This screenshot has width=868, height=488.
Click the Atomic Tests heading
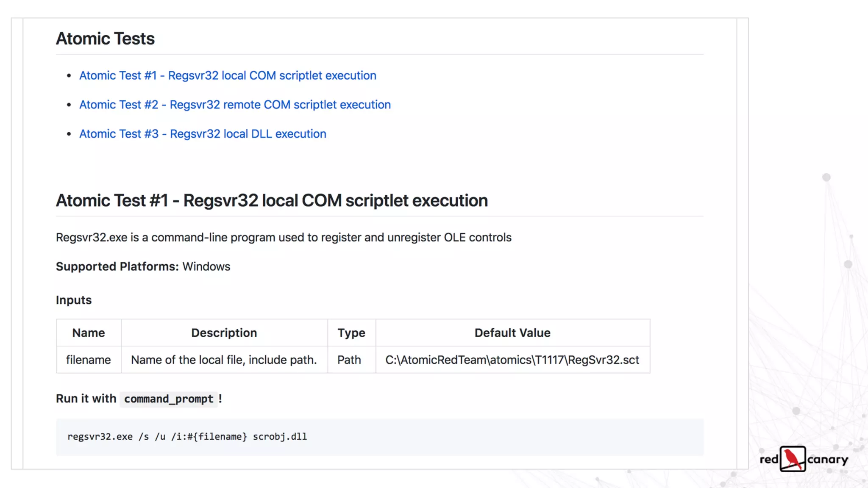[105, 39]
